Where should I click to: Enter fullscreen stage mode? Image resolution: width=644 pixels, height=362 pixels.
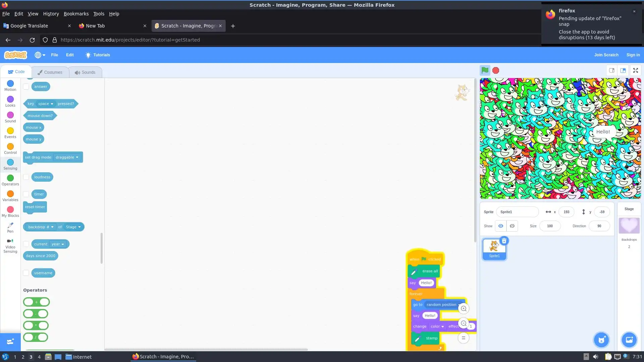pyautogui.click(x=635, y=70)
